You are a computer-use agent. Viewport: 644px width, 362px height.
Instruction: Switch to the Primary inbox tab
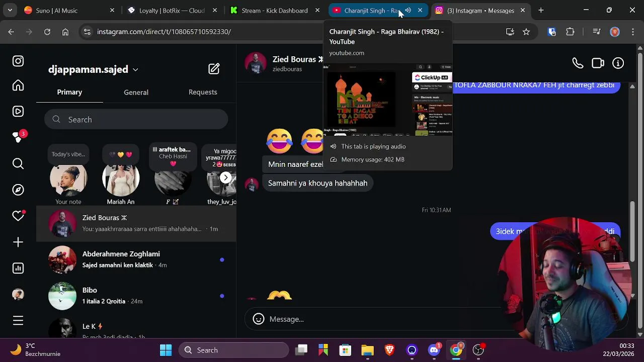coord(69,92)
